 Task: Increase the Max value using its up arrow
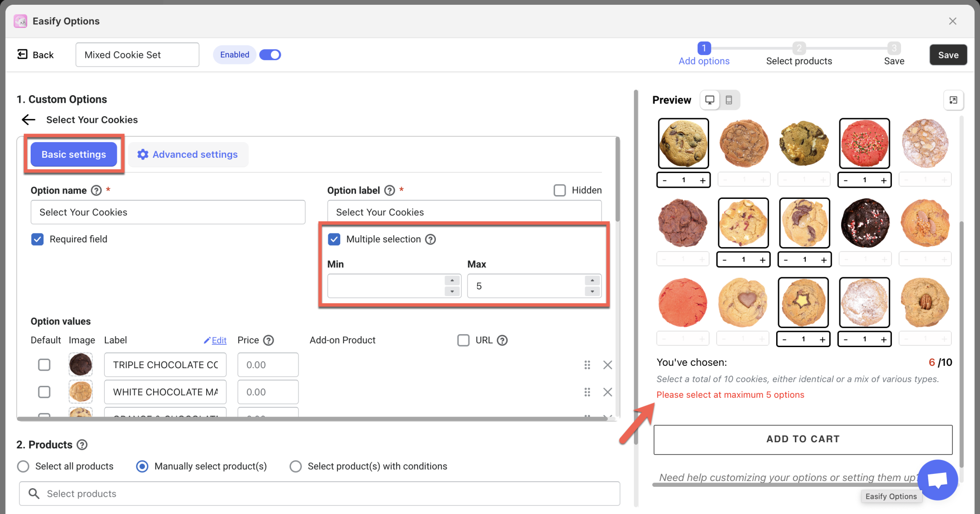point(592,281)
